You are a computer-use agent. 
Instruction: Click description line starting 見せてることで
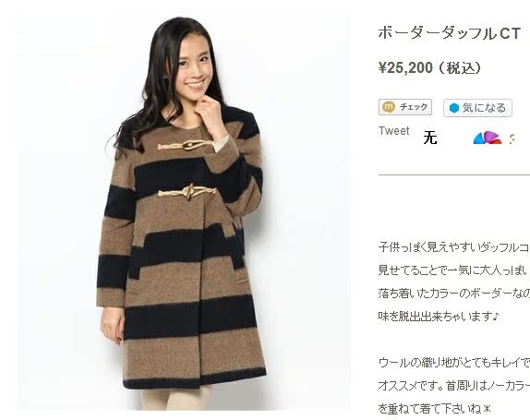[x=453, y=270]
